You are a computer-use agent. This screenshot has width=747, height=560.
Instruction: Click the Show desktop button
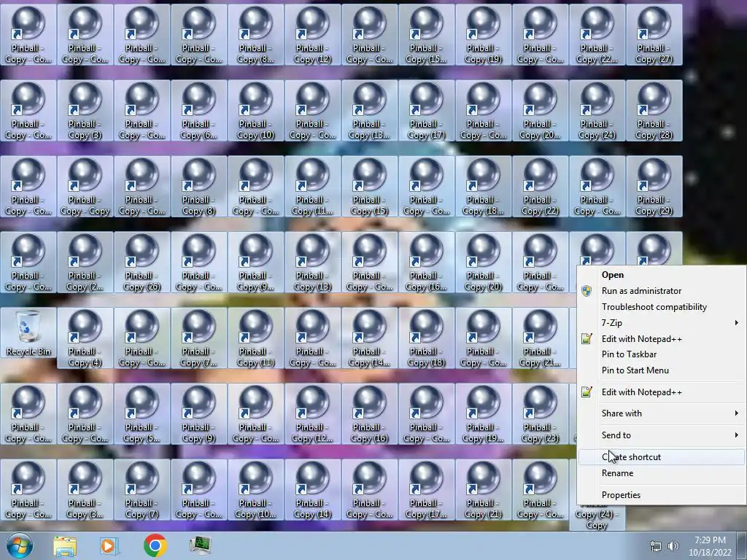[x=742, y=545]
